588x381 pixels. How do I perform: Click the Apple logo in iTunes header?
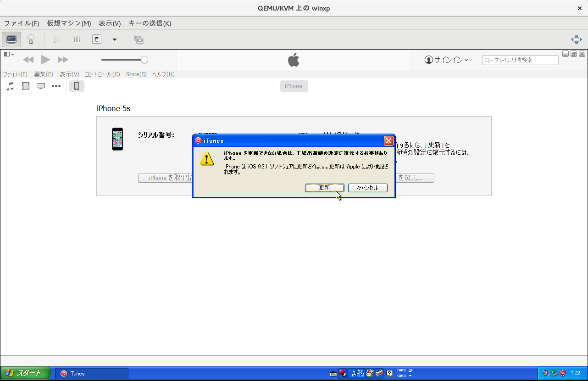point(294,60)
